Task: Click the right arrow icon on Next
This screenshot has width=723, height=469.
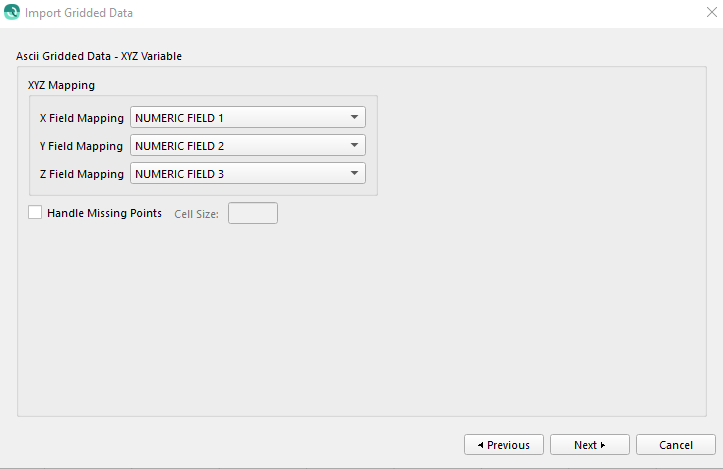Action: click(603, 445)
